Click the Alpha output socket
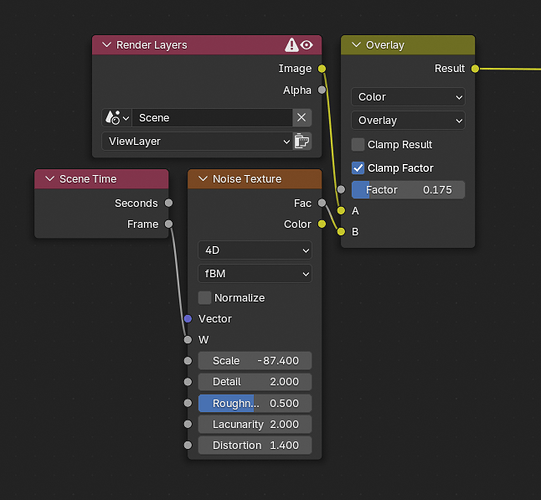The image size is (541, 500). point(322,90)
